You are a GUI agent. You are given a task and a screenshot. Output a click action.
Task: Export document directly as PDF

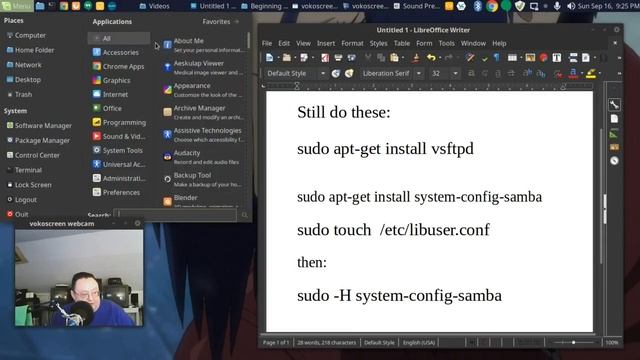coord(325,58)
